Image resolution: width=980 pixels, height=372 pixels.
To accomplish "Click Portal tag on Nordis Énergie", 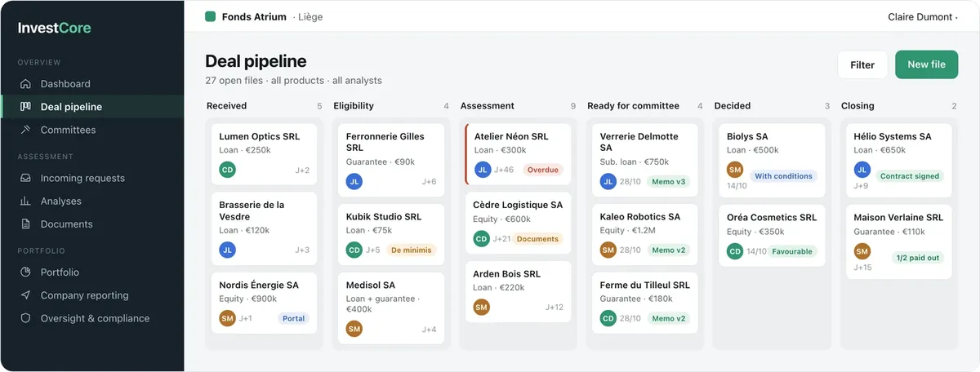I will click(294, 319).
